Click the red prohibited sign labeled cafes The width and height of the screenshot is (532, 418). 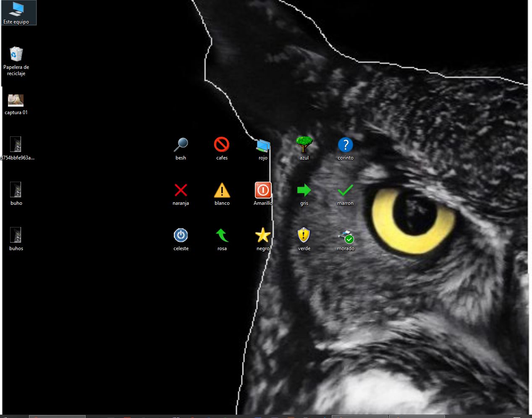[x=222, y=145]
